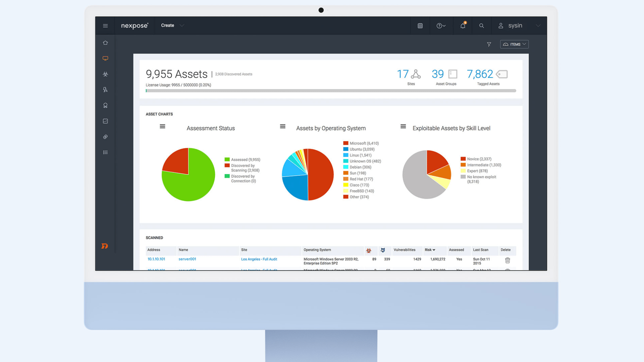Open Reports chart icon in sidebar
The image size is (644, 362).
[105, 121]
